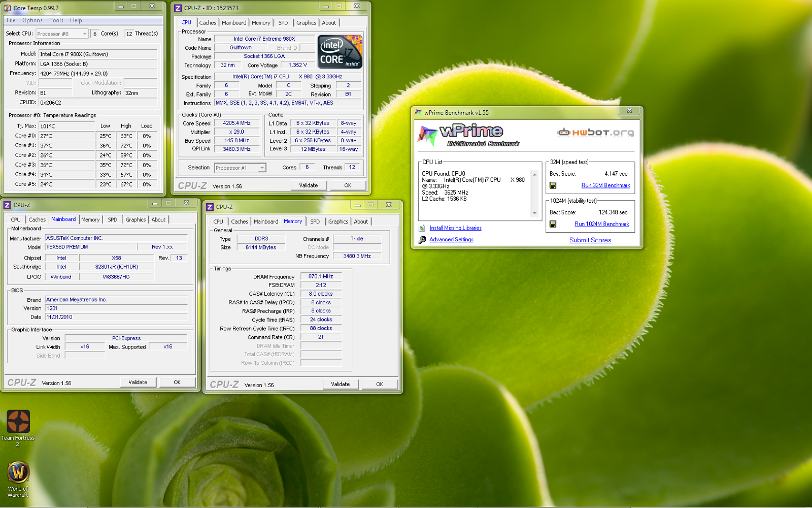812x508 pixels.
Task: Click the HWBOT.org logo
Action: (596, 133)
